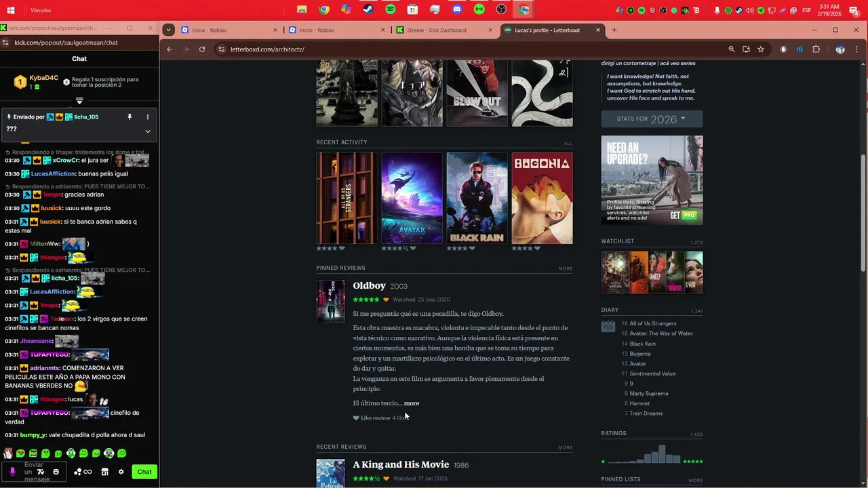Open Spotify from the taskbar

point(391,9)
